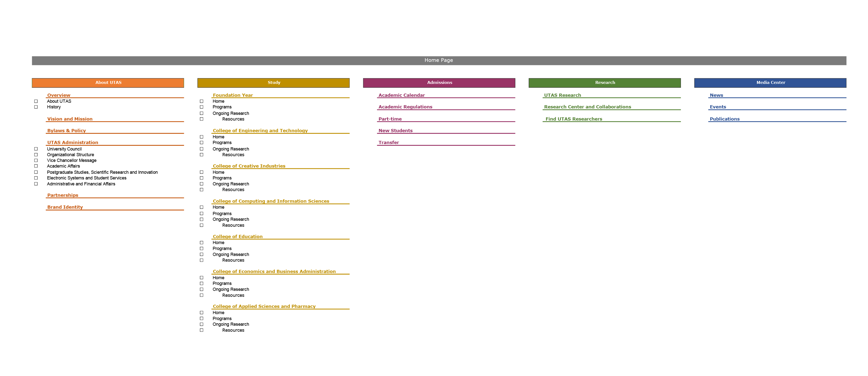The width and height of the screenshot is (868, 376).
Task: Open the Overview link
Action: (59, 96)
